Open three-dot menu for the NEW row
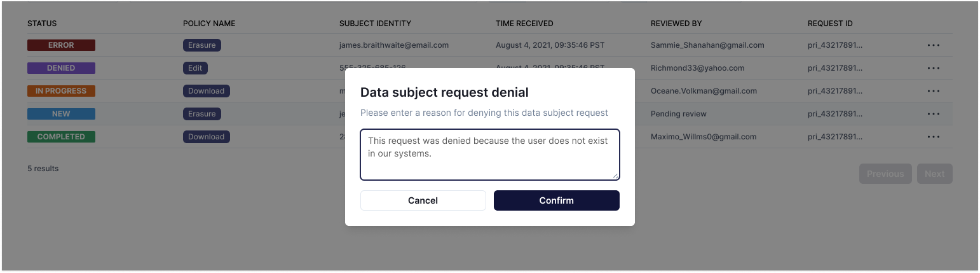This screenshot has width=980, height=273. 933,114
